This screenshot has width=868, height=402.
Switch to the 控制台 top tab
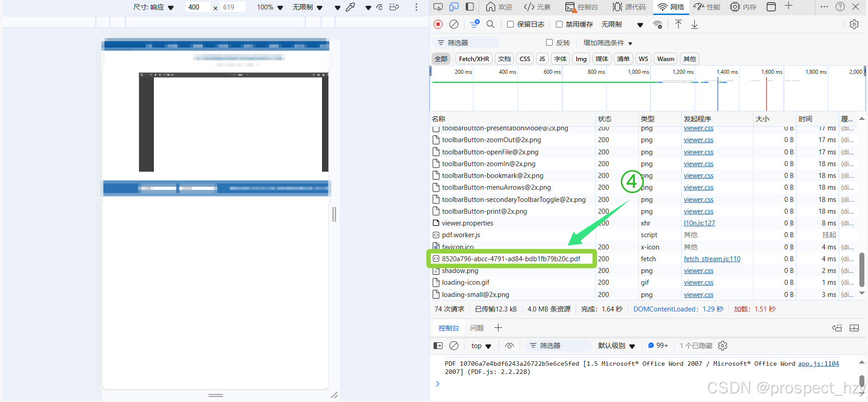click(x=582, y=7)
